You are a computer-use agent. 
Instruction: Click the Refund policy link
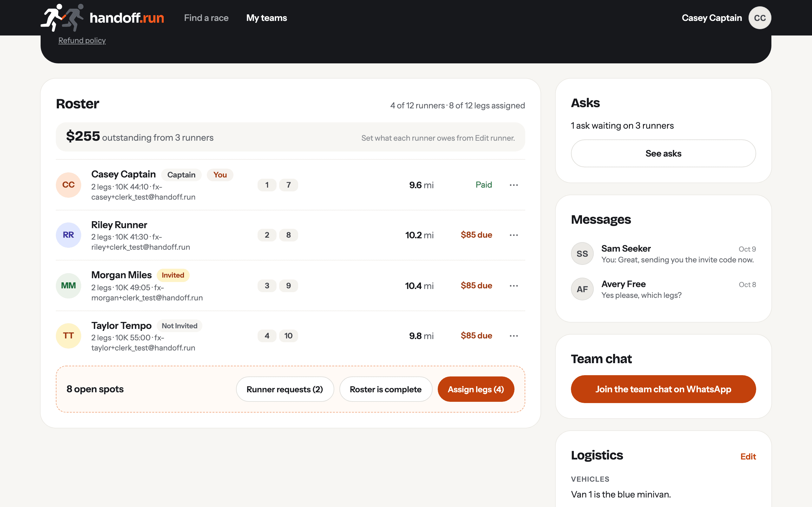(x=82, y=40)
